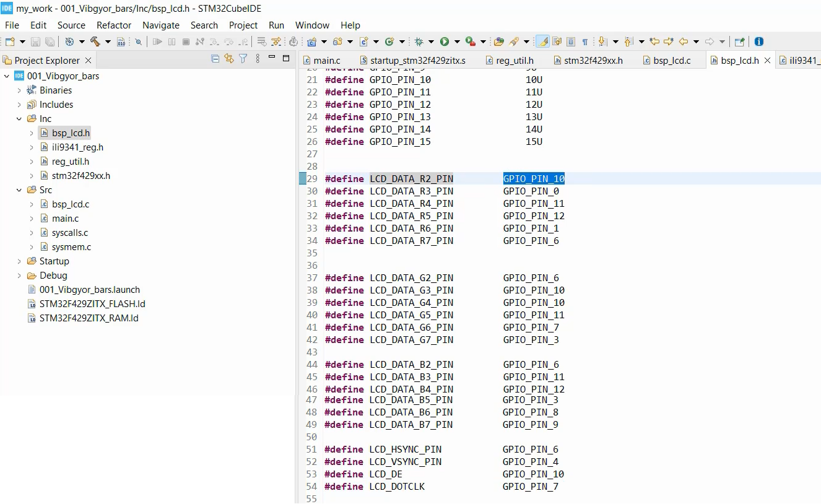Open the Refactor menu
821x504 pixels.
click(114, 25)
